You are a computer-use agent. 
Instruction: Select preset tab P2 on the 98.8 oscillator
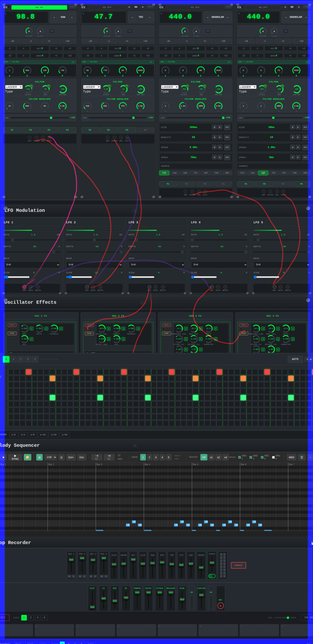coord(30,130)
